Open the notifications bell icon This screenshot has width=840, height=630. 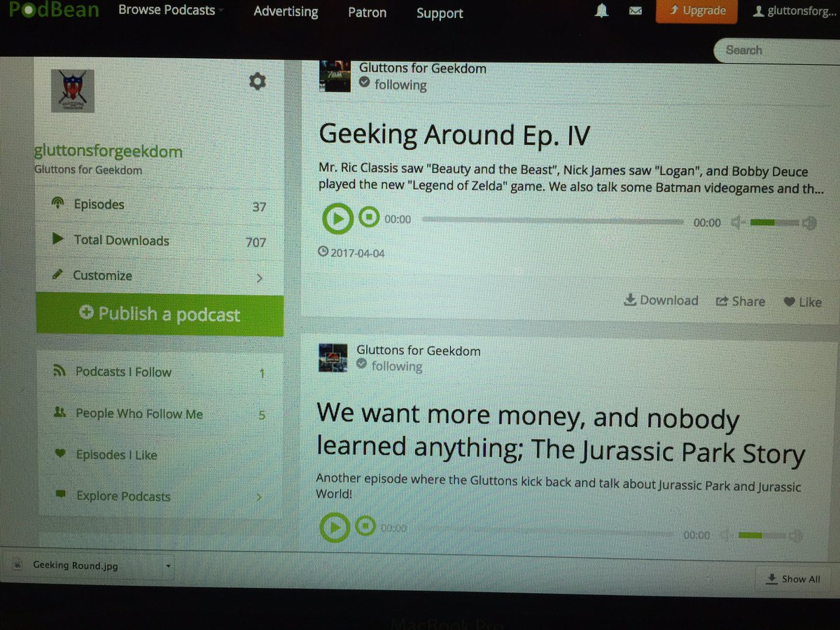pos(601,11)
